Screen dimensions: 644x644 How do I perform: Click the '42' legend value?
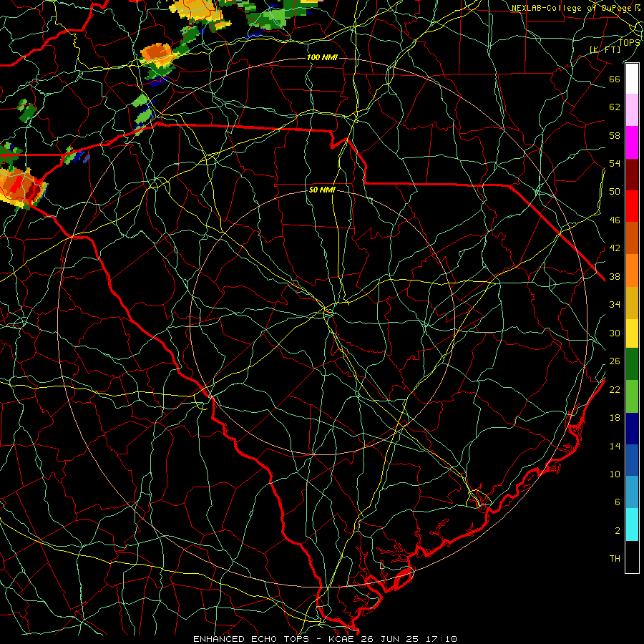tap(615, 248)
